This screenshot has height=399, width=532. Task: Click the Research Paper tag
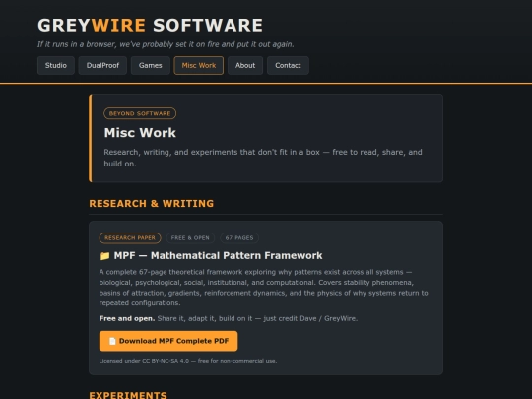[130, 238]
